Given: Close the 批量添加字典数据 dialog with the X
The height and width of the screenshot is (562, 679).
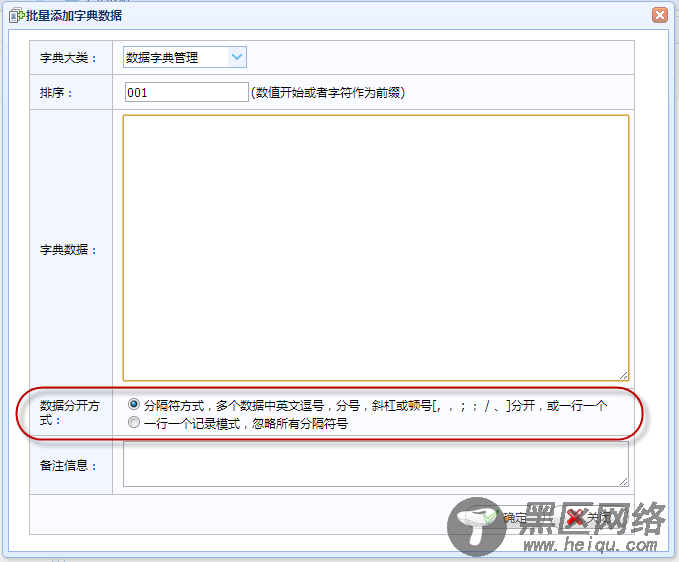Looking at the screenshot, I should coord(660,16).
